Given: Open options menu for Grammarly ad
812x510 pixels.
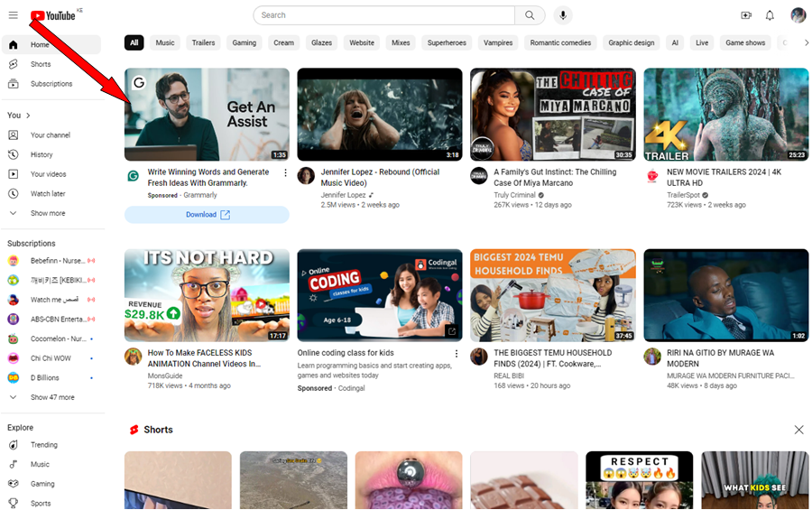Looking at the screenshot, I should [x=285, y=172].
